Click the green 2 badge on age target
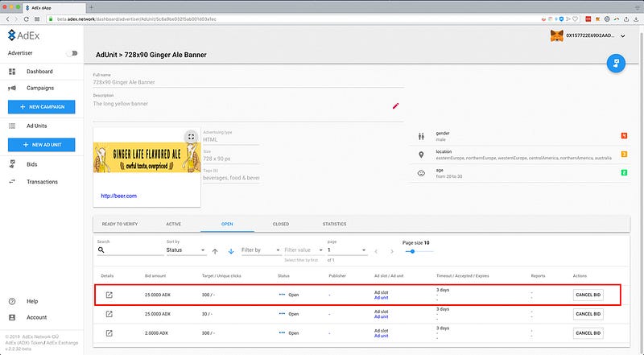The width and height of the screenshot is (644, 355). tap(624, 172)
